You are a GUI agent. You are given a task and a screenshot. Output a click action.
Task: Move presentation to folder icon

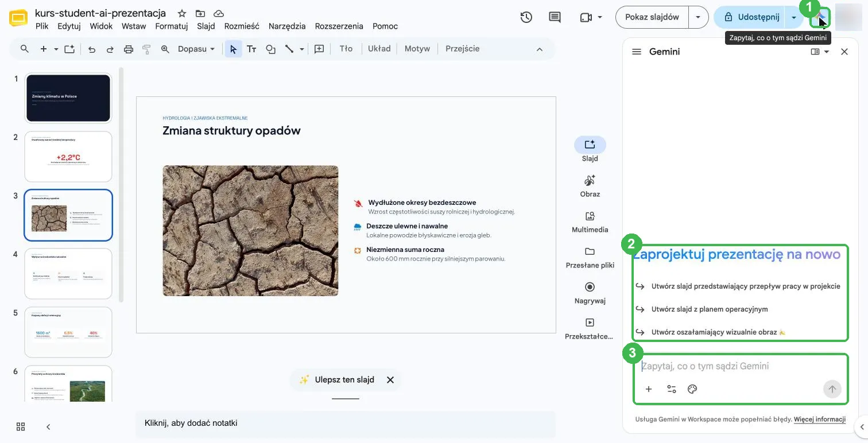click(200, 13)
